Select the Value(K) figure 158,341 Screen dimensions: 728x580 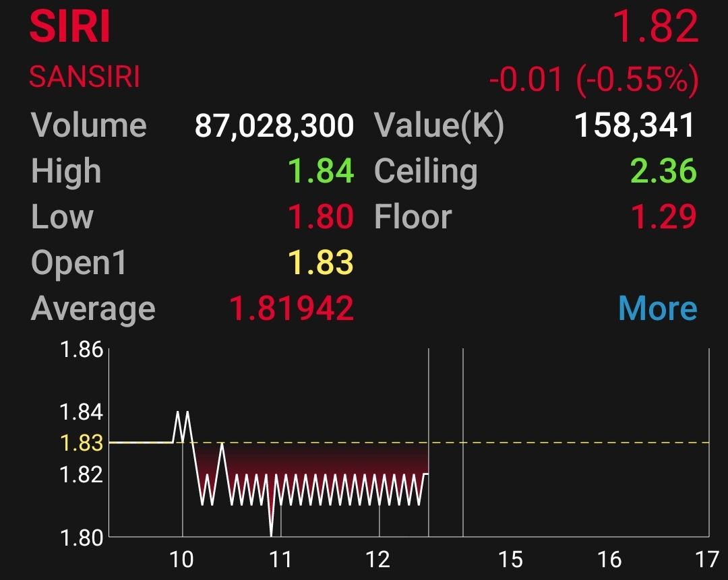tap(634, 125)
